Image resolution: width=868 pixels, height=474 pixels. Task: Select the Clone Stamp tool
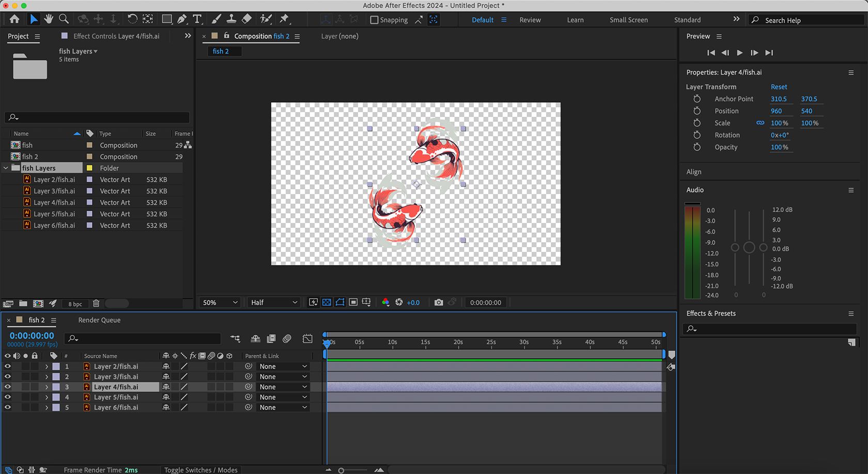point(231,19)
